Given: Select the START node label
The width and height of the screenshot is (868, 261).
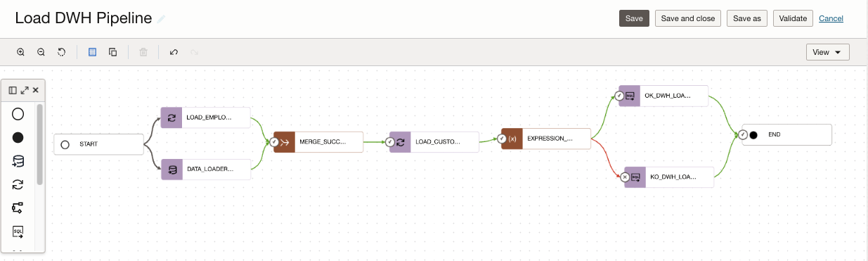Looking at the screenshot, I should (89, 144).
